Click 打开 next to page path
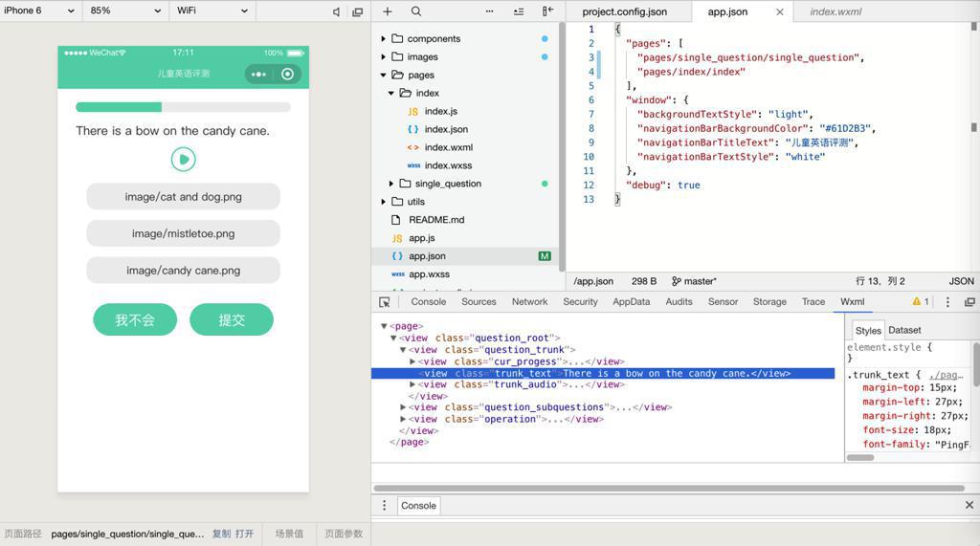The width and height of the screenshot is (980, 546). click(244, 534)
